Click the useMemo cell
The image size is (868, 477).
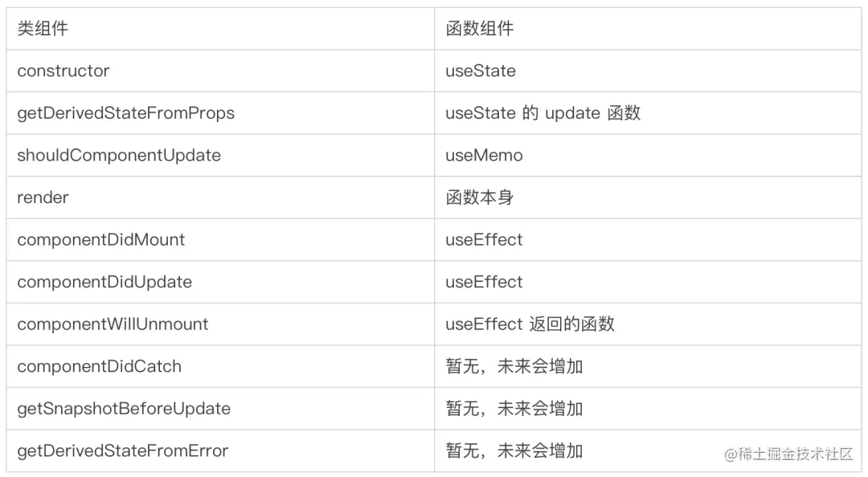484,156
